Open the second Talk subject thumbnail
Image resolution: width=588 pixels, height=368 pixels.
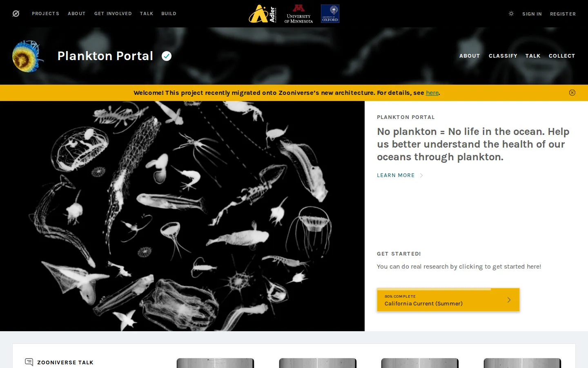click(318, 363)
